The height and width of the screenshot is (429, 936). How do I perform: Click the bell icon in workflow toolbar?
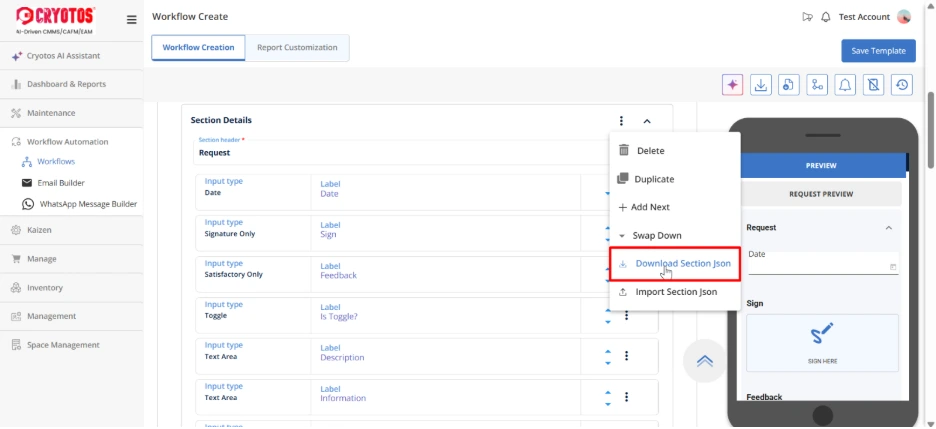click(845, 85)
